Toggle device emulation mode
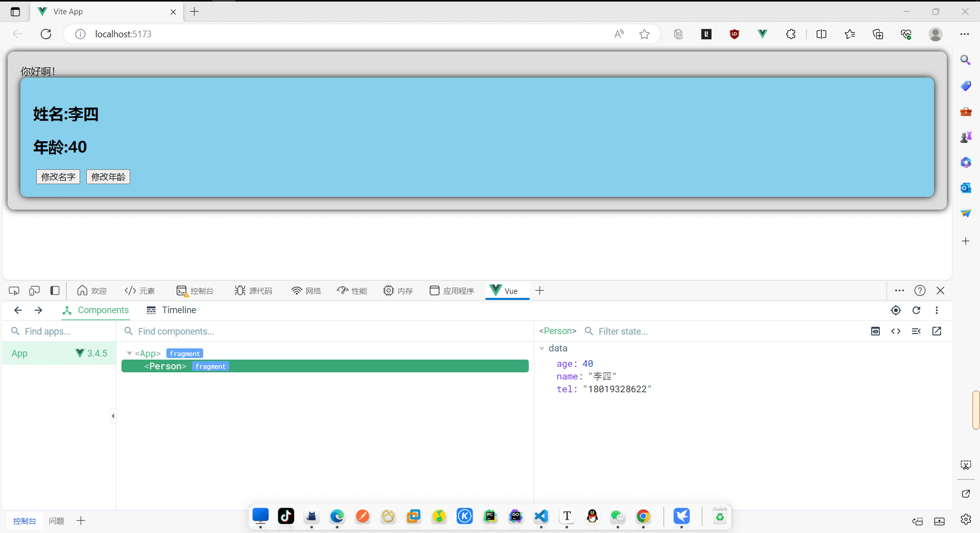This screenshot has width=980, height=533. point(34,291)
